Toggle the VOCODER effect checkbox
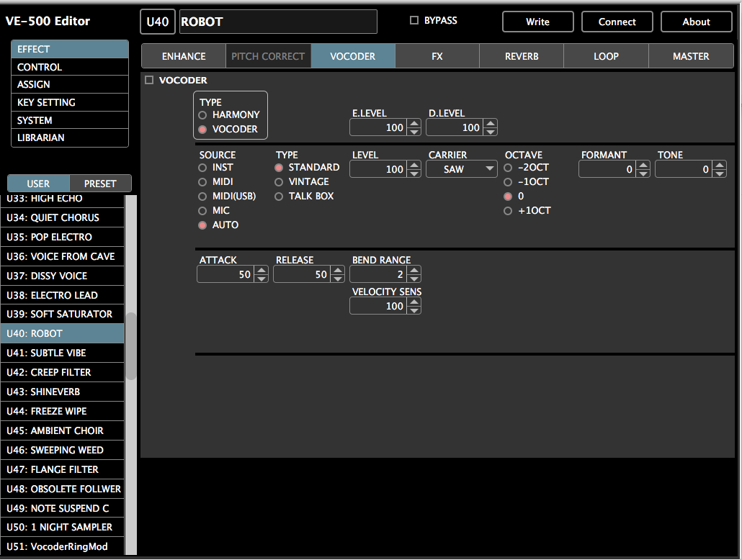 pyautogui.click(x=149, y=80)
